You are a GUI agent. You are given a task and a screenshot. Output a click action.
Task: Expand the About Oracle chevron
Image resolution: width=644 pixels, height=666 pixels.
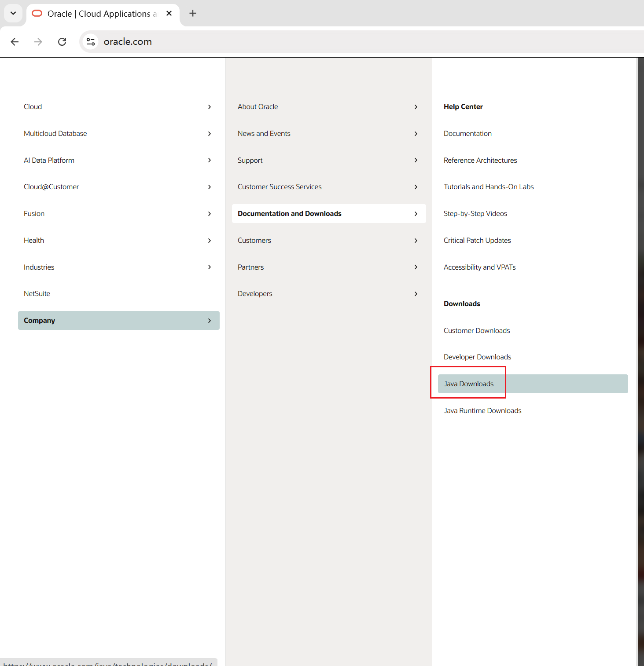point(416,107)
